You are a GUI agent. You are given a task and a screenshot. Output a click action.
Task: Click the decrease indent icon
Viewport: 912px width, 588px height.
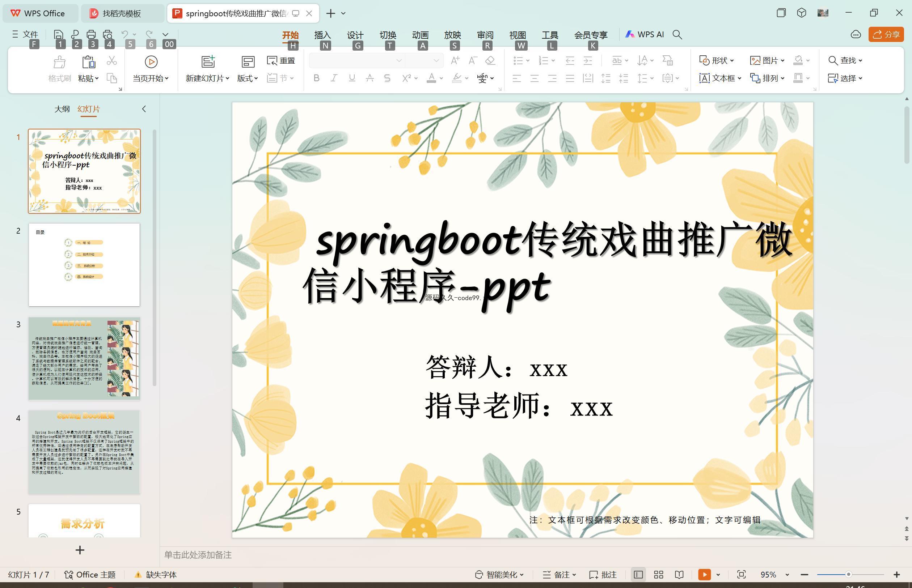570,60
